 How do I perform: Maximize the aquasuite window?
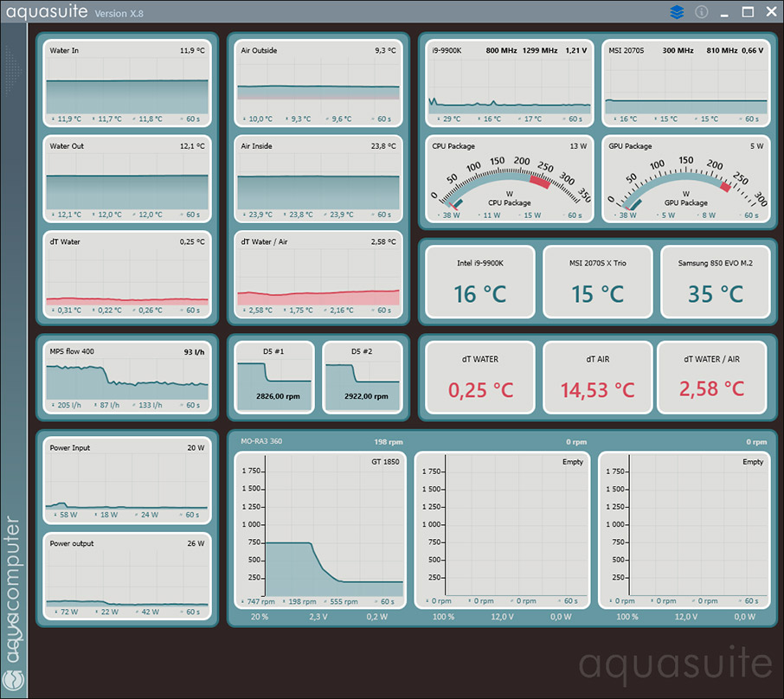748,12
